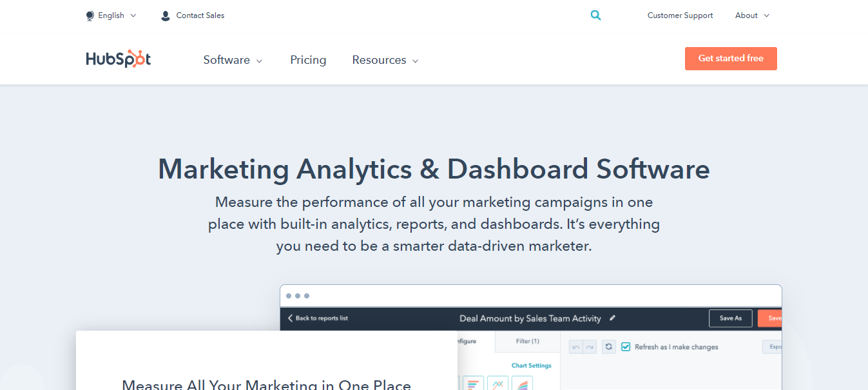868x390 pixels.
Task: Open the English language dropdown
Action: pos(117,15)
